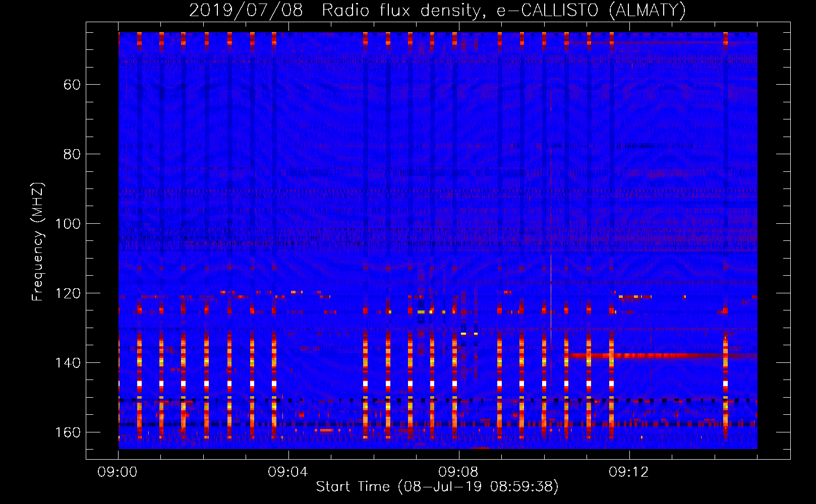Click the 09:08 time tick label
The height and width of the screenshot is (504, 816).
click(458, 472)
